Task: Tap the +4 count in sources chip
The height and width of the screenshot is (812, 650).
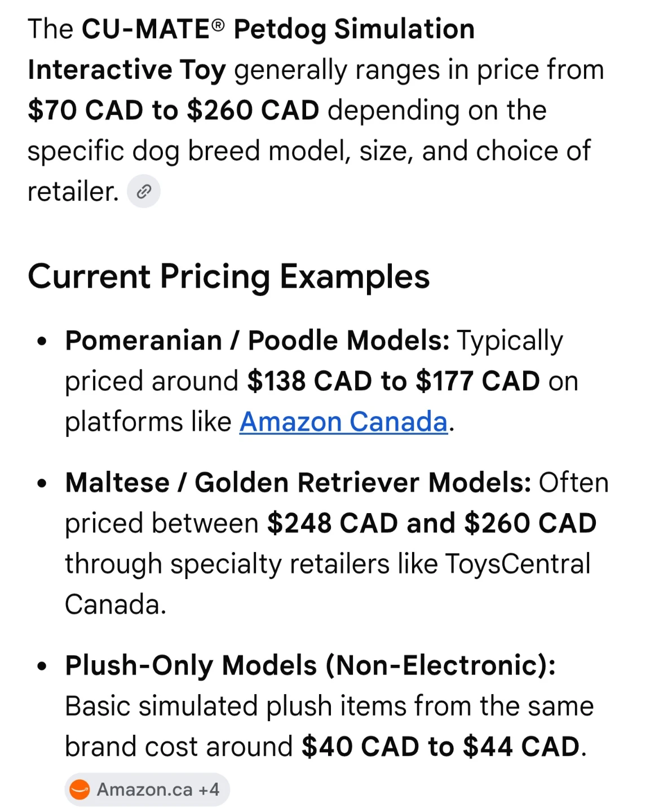Action: click(x=209, y=789)
